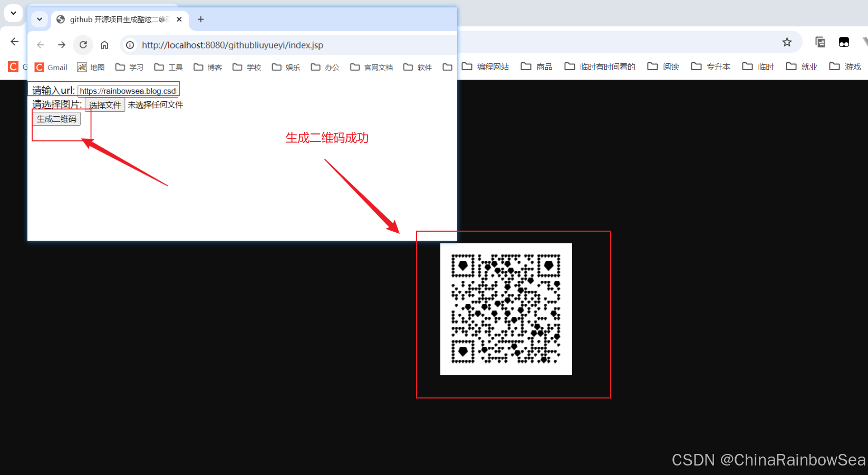This screenshot has height=475, width=868.
Task: Click the 生成二维码 button
Action: click(x=56, y=119)
